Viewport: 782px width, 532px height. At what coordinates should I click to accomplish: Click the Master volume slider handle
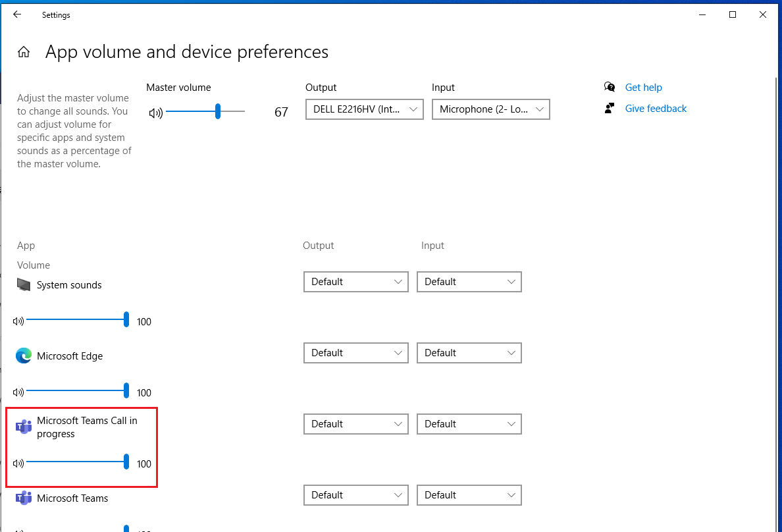point(218,111)
